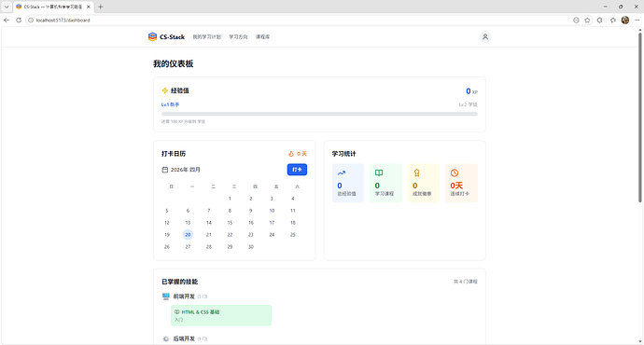Select day 25 in the calendar
Image resolution: width=644 pixels, height=345 pixels.
[x=293, y=235]
